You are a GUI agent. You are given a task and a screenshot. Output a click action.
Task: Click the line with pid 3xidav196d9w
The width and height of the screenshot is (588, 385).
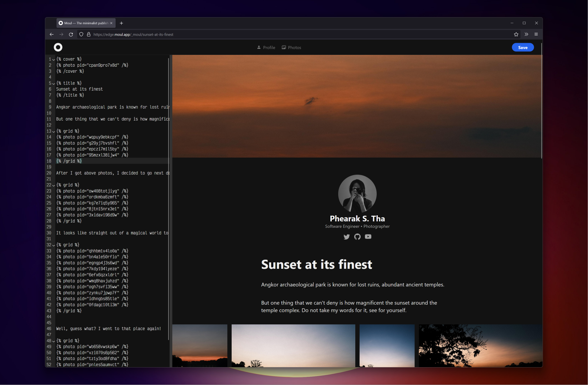coord(92,215)
